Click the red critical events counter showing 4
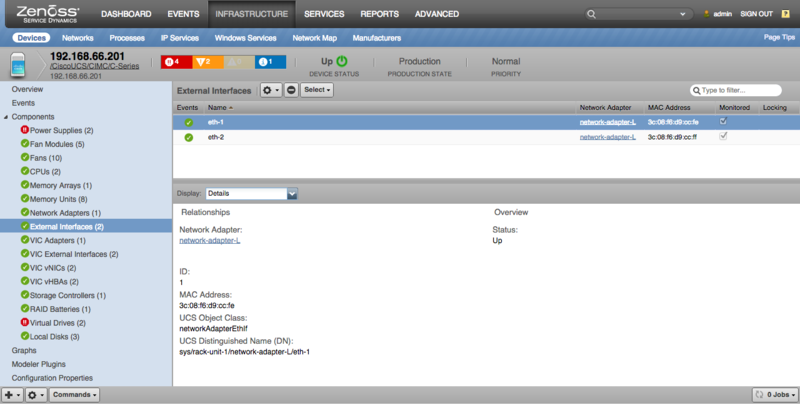800x405 pixels. coord(177,62)
